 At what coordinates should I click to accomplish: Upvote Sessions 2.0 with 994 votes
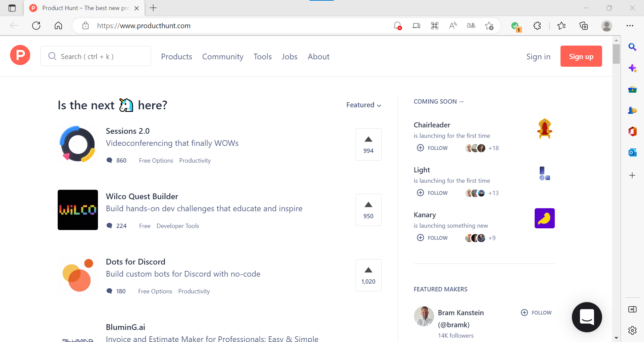[x=368, y=145]
